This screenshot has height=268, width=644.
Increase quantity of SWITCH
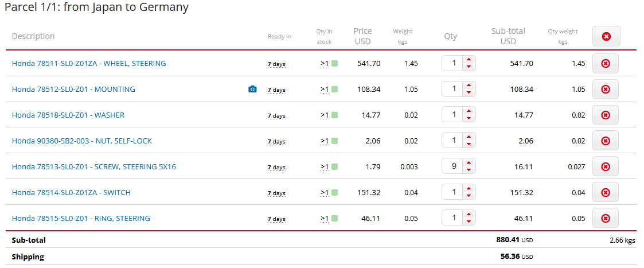coord(469,189)
